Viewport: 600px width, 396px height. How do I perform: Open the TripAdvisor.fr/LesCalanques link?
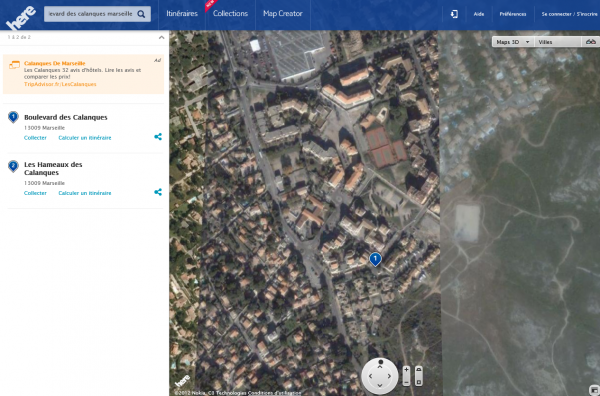tap(60, 84)
